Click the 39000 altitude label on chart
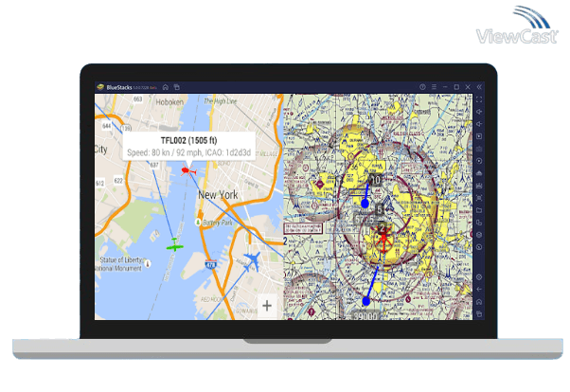This screenshot has height=392, width=570. coord(365,316)
